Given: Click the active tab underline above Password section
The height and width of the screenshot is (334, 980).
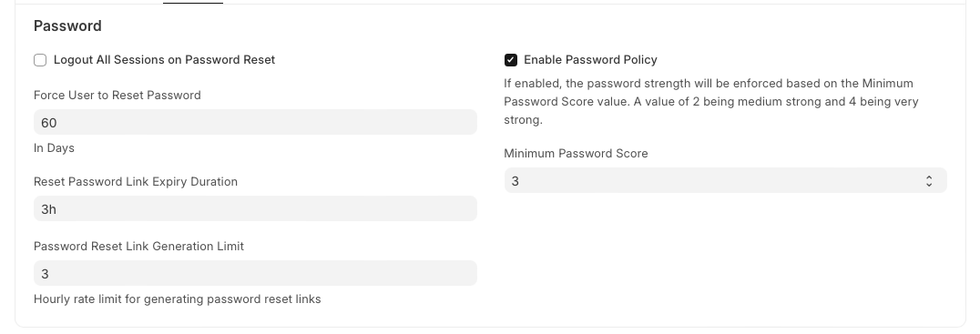Looking at the screenshot, I should pyautogui.click(x=192, y=3).
